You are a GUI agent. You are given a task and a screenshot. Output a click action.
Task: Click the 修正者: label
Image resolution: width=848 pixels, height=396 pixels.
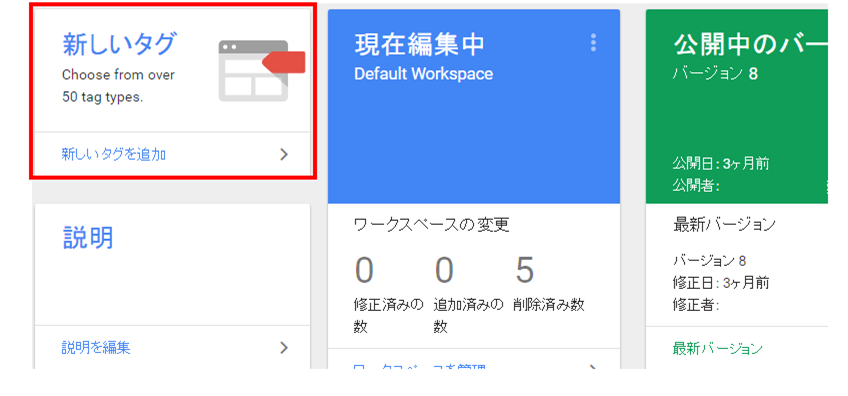(x=696, y=306)
